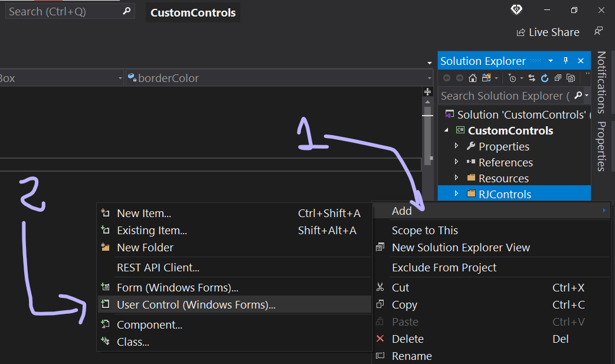Click the back navigation arrow in Solution Explorer
This screenshot has width=615, height=364.
pyautogui.click(x=447, y=77)
